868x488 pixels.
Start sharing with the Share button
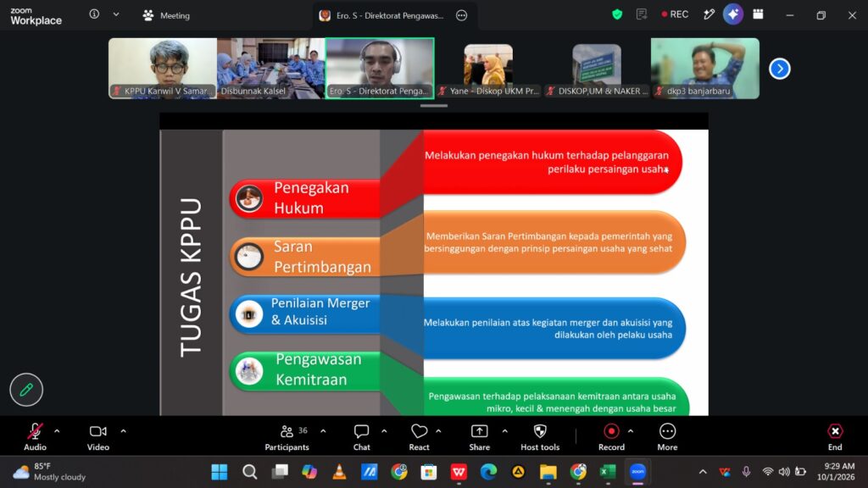pyautogui.click(x=480, y=436)
